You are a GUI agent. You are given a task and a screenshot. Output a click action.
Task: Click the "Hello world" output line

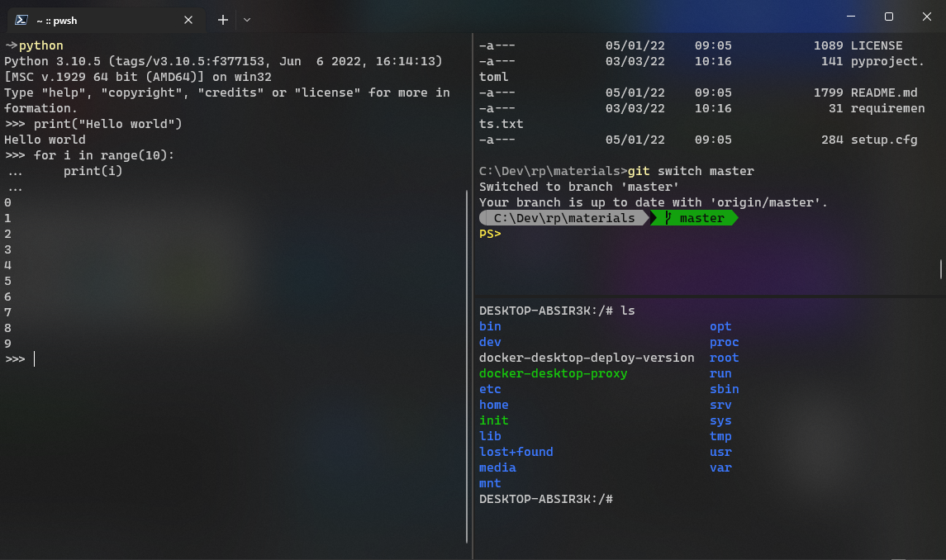pyautogui.click(x=45, y=140)
